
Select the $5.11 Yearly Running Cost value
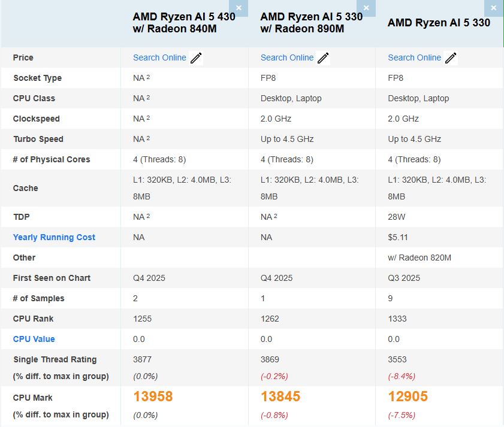[x=396, y=237]
